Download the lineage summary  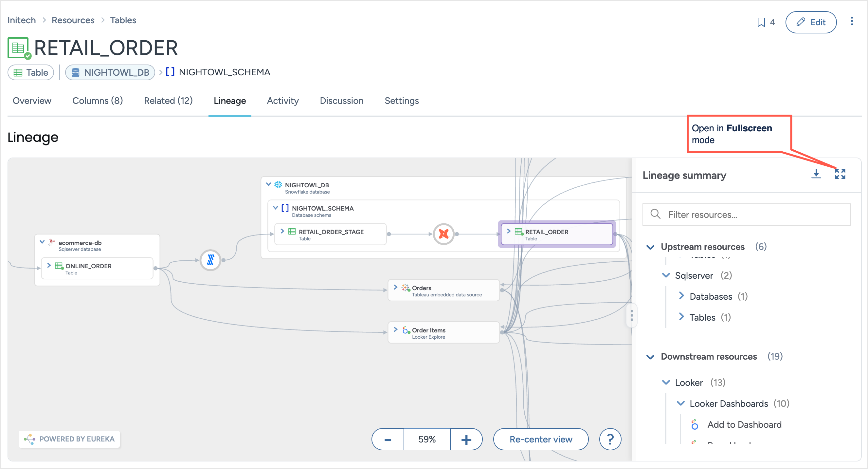(x=816, y=174)
